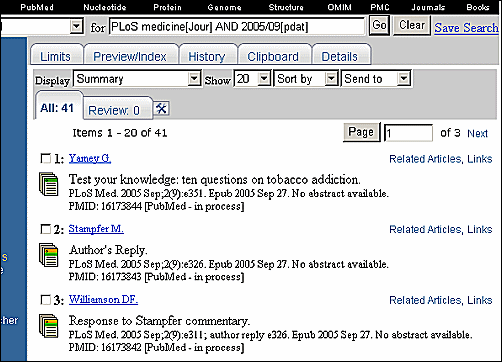Switch to the Limits tab
502x362 pixels.
click(x=55, y=56)
